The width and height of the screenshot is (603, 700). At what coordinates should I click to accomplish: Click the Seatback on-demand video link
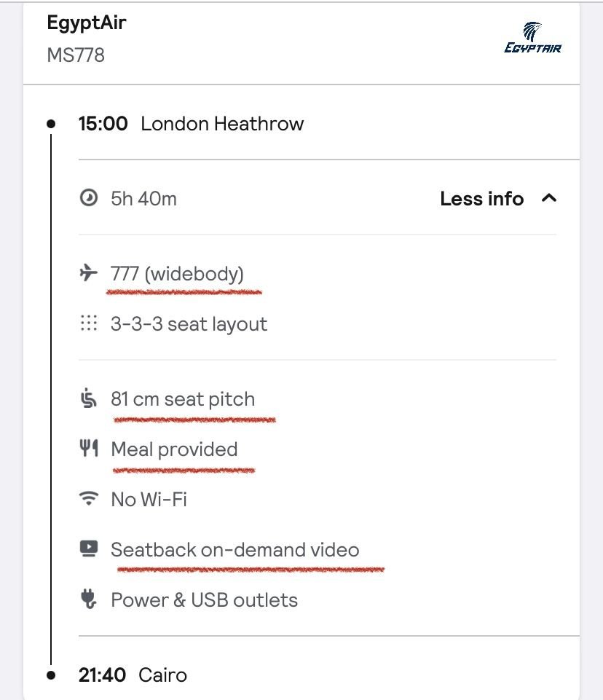click(234, 549)
